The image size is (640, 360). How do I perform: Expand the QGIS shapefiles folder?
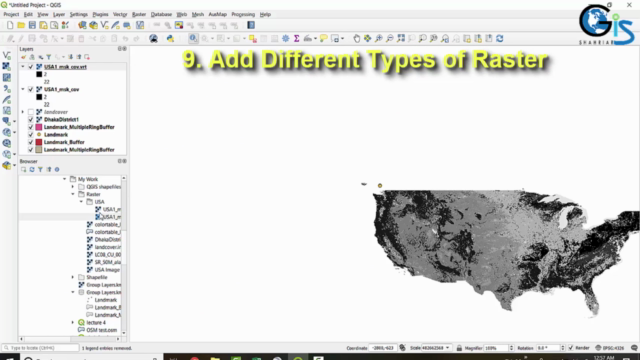click(73, 187)
